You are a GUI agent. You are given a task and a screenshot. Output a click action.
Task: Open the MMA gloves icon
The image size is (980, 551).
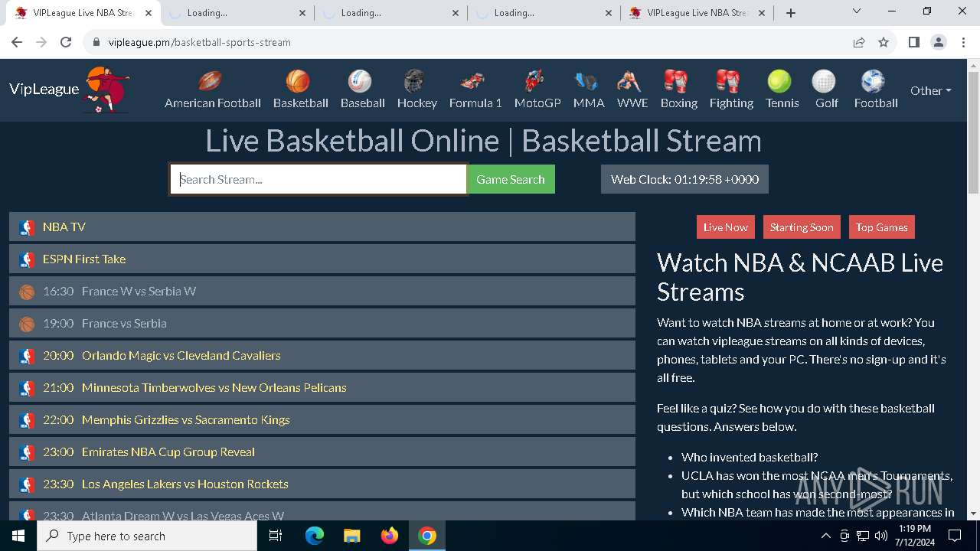click(586, 80)
